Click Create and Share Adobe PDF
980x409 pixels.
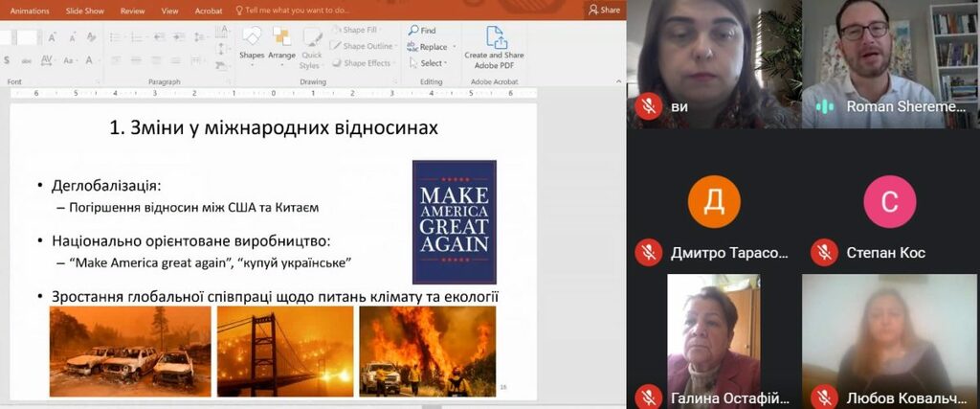(x=494, y=48)
